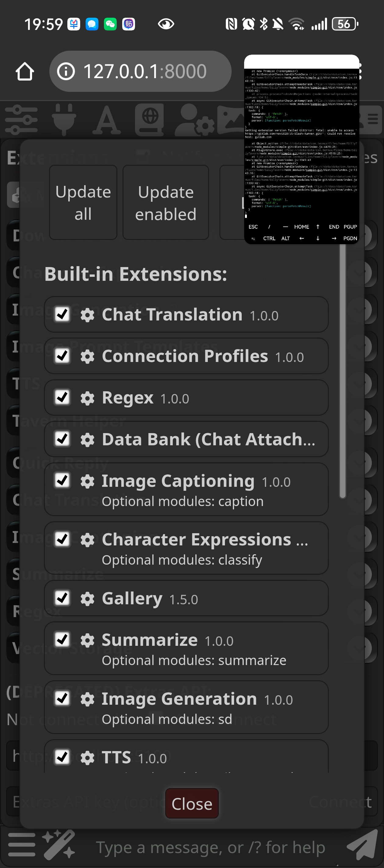Uncheck the TTS extension checkbox

pyautogui.click(x=62, y=757)
